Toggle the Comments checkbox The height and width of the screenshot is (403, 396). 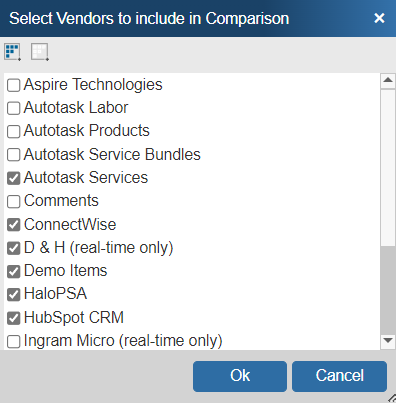(14, 201)
